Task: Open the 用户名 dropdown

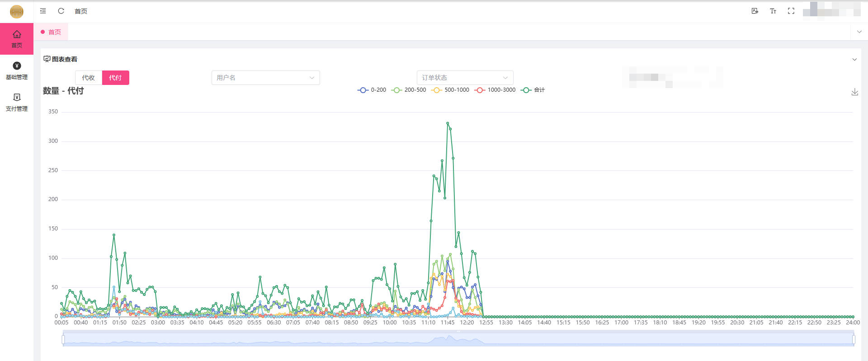Action: pos(265,78)
